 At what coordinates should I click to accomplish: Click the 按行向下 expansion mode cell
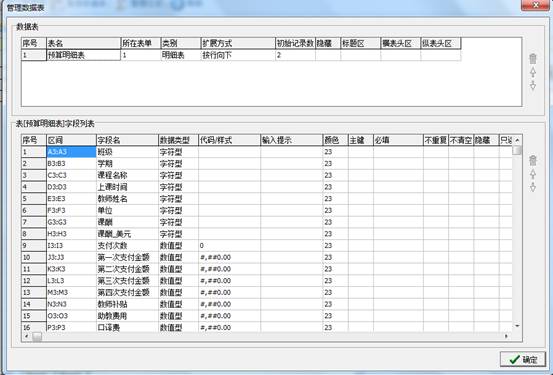(238, 55)
